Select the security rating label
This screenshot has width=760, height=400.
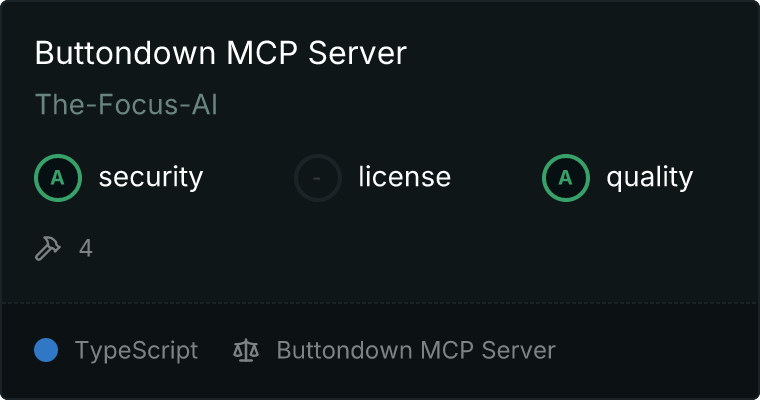[151, 177]
